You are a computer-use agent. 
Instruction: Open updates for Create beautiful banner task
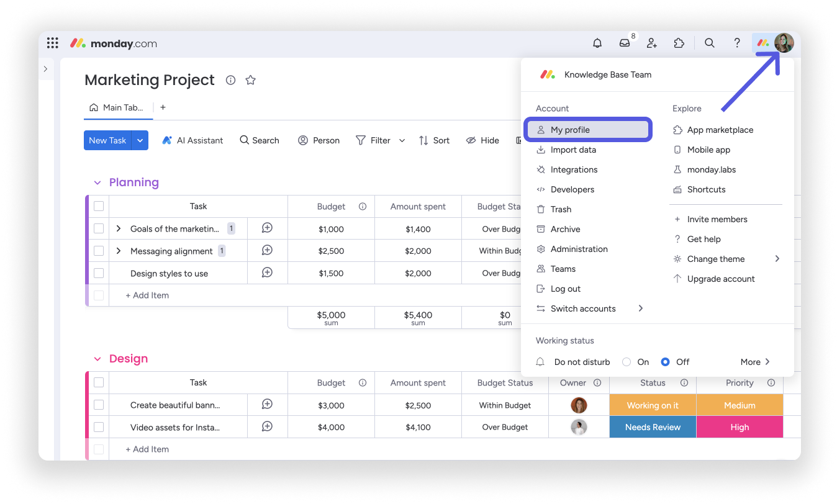pos(267,405)
